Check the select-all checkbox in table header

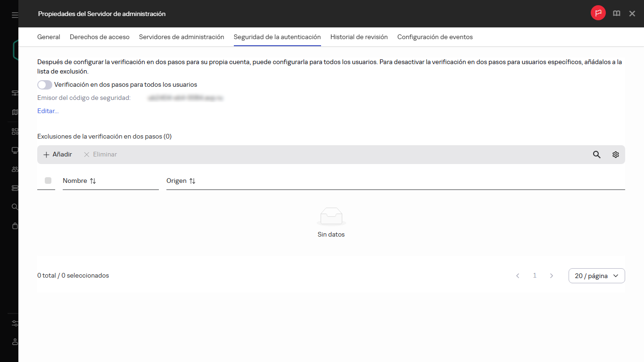point(48,181)
